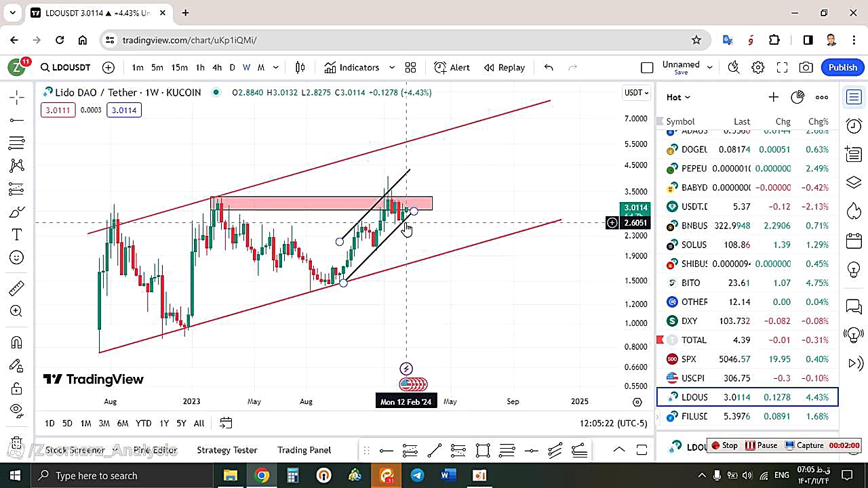The image size is (868, 488).
Task: Open watchlist advanced view pie icon
Action: pos(797,97)
